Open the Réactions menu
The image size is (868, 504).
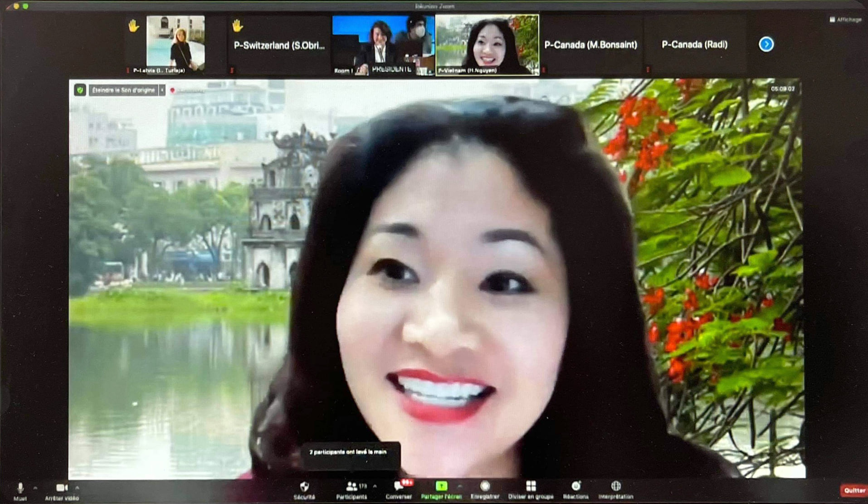575,487
